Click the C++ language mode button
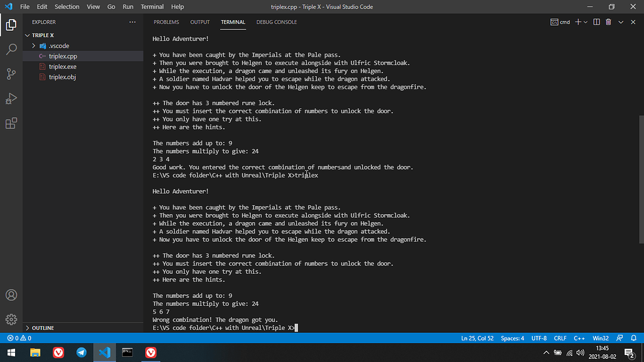The height and width of the screenshot is (362, 644). (579, 338)
